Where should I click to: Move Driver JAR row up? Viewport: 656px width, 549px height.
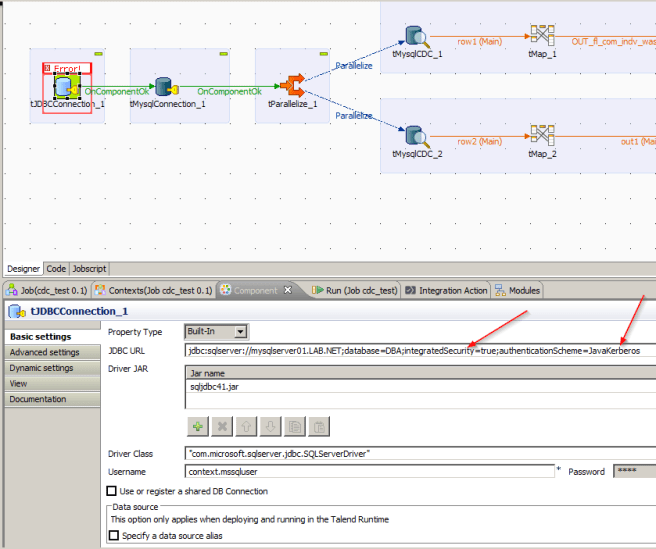click(246, 426)
